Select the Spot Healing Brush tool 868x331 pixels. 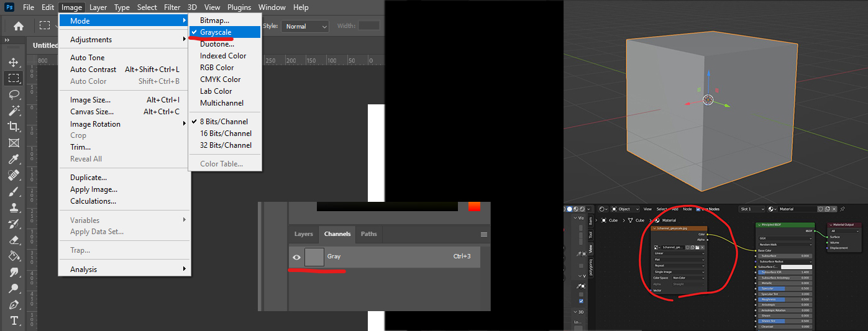click(13, 175)
